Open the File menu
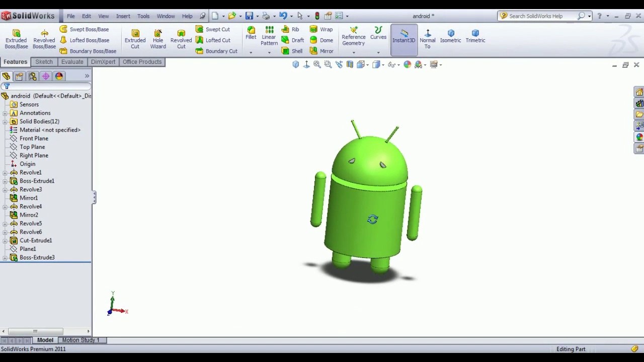Image resolution: width=644 pixels, height=362 pixels. (x=71, y=16)
